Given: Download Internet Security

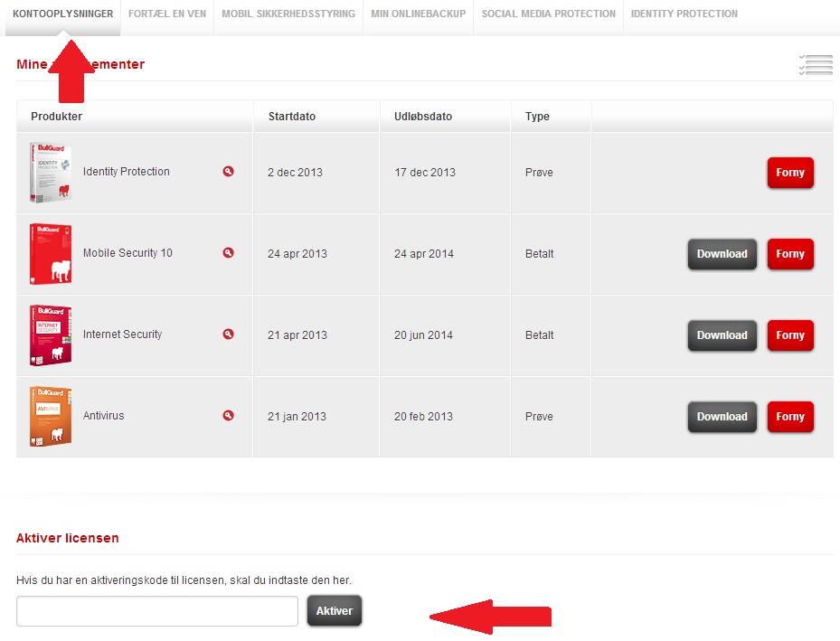Looking at the screenshot, I should [722, 335].
